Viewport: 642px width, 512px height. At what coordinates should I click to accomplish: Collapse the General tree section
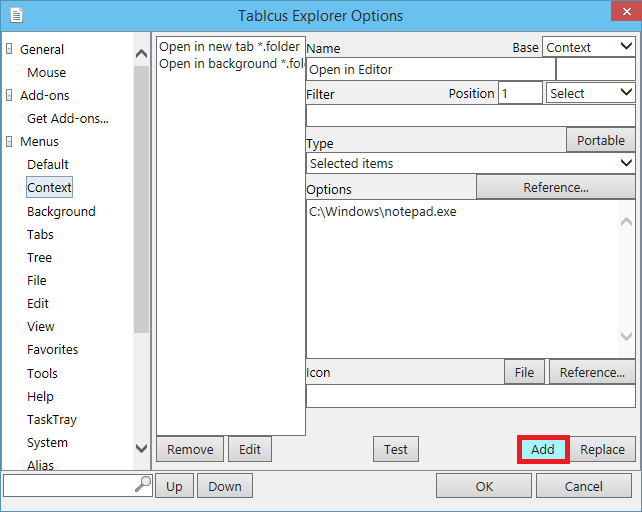(x=9, y=49)
